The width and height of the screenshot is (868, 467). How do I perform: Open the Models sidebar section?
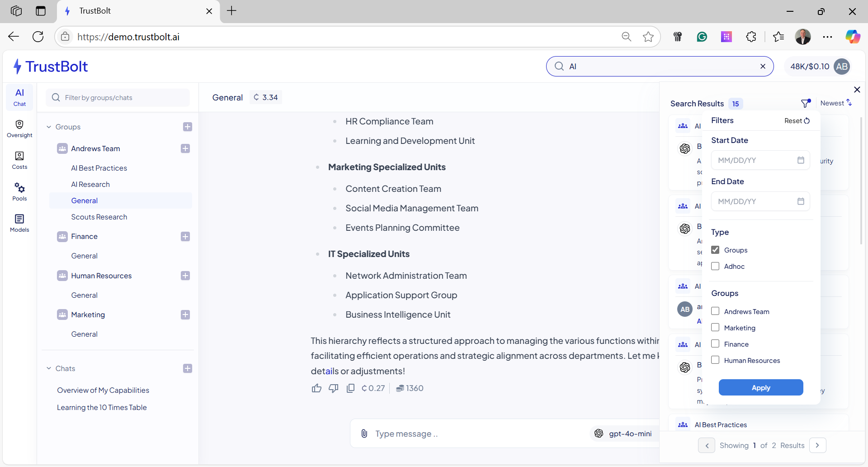point(19,223)
